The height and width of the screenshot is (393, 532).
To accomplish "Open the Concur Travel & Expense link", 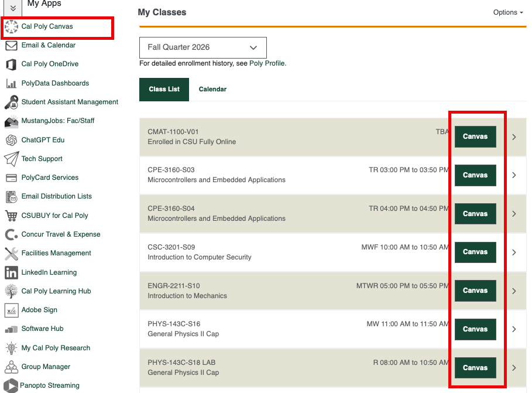I will pos(61,234).
